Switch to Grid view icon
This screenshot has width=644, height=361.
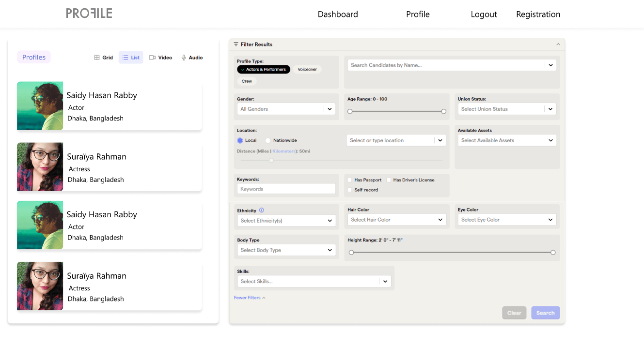(97, 58)
